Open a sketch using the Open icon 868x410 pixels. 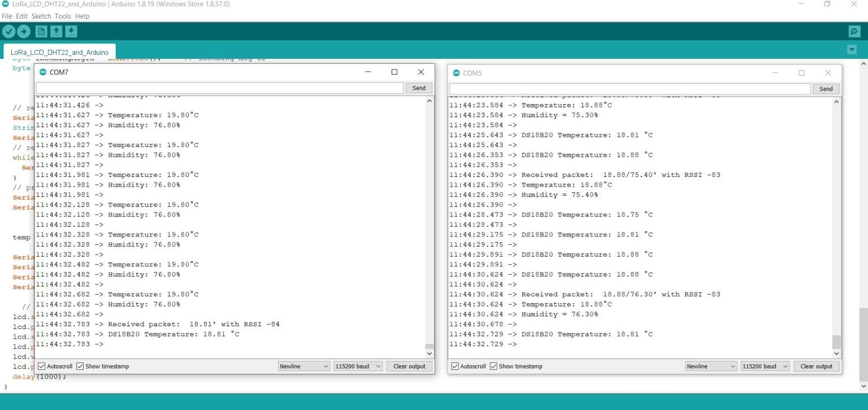point(57,32)
